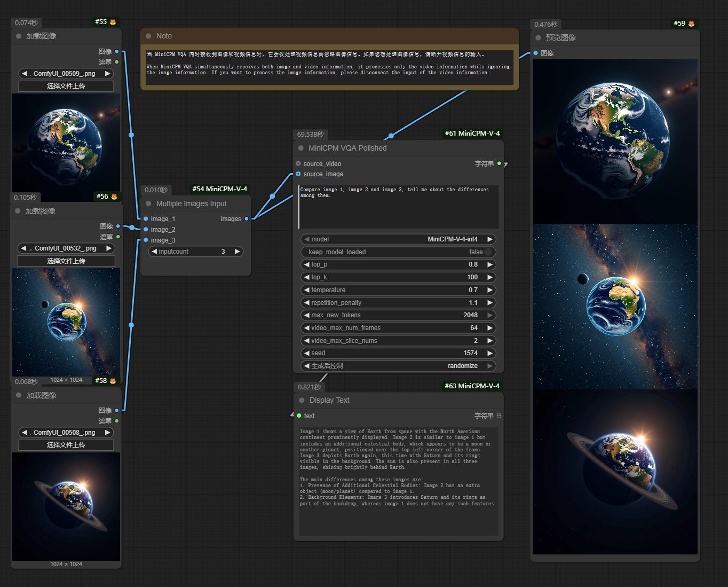This screenshot has height=587, width=728.
Task: Open the middle Milky Way image in 预览图像
Action: (x=615, y=307)
